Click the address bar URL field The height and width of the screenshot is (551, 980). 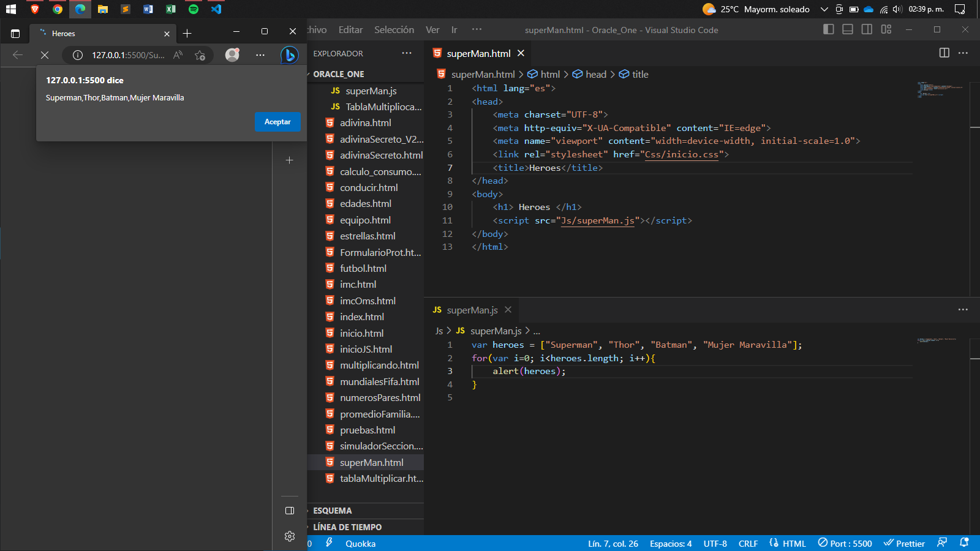point(128,55)
